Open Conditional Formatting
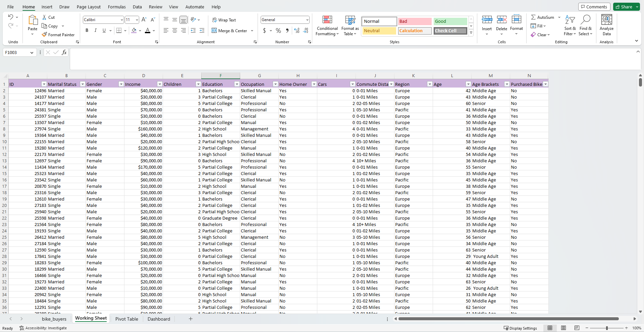 [327, 25]
